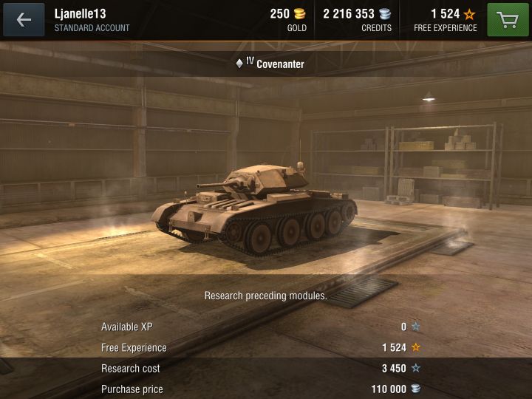The width and height of the screenshot is (532, 399).
Task: Tap the Research preceding modules message
Action: pyautogui.click(x=266, y=296)
